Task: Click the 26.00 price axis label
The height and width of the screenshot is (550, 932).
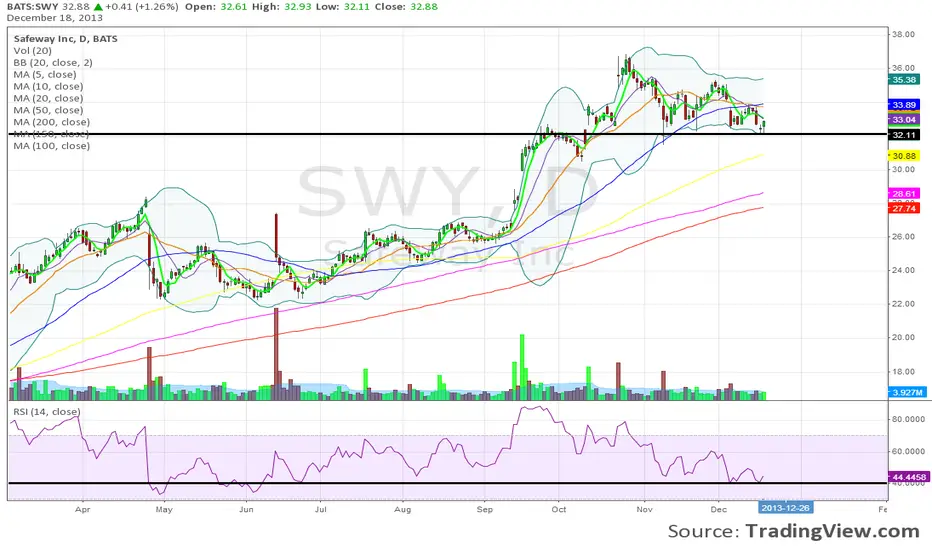Action: tap(903, 237)
